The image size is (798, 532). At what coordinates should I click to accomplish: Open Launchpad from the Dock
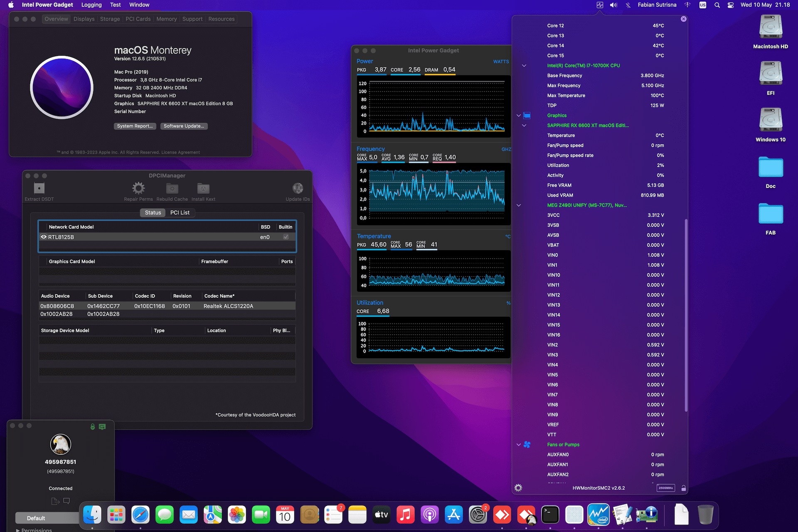point(116,515)
